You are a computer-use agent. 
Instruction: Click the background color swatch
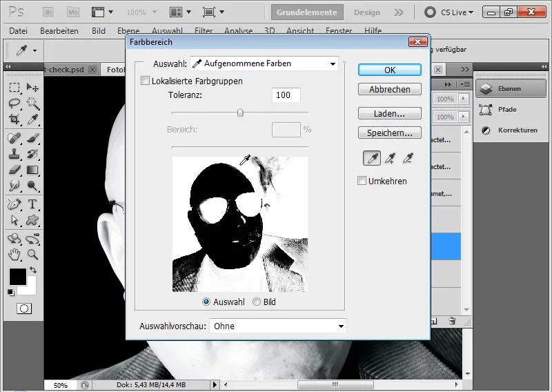pos(30,289)
